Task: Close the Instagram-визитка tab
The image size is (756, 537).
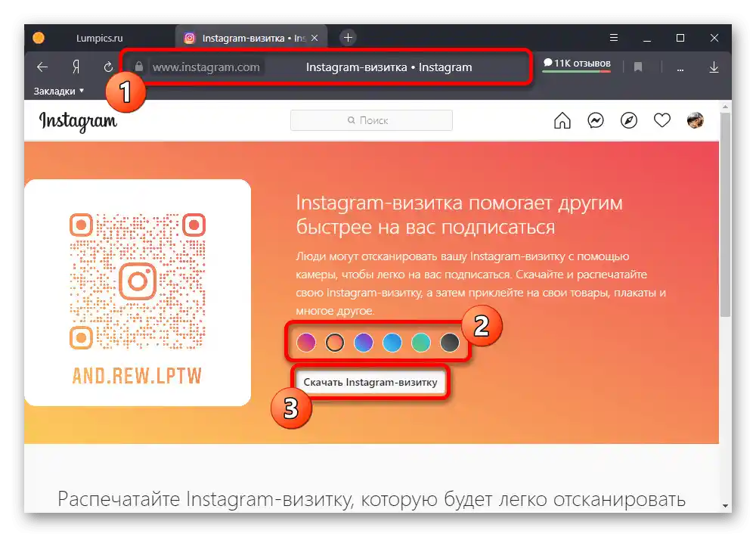Action: pos(314,38)
